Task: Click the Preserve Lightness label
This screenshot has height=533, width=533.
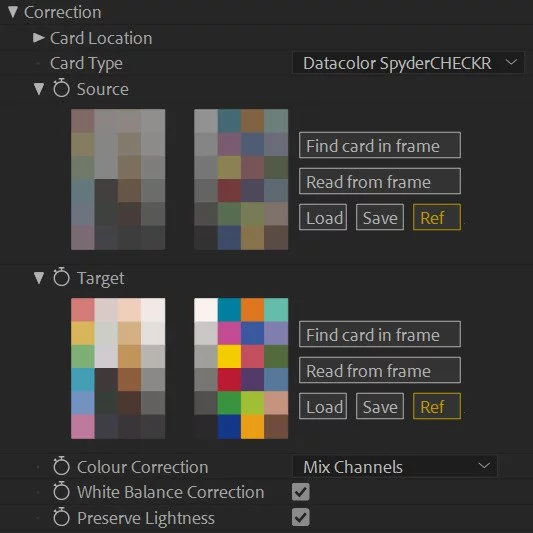Action: pos(146,518)
